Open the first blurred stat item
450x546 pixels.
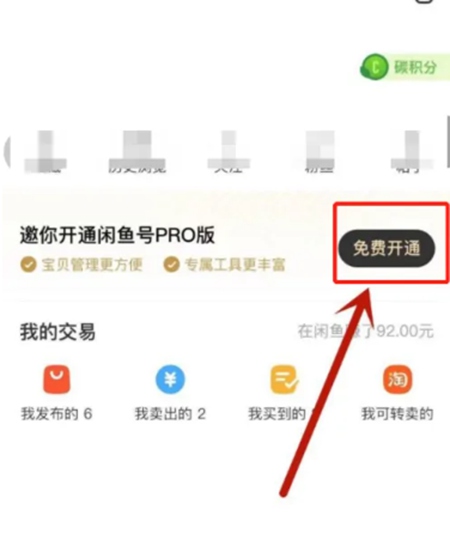pos(46,152)
